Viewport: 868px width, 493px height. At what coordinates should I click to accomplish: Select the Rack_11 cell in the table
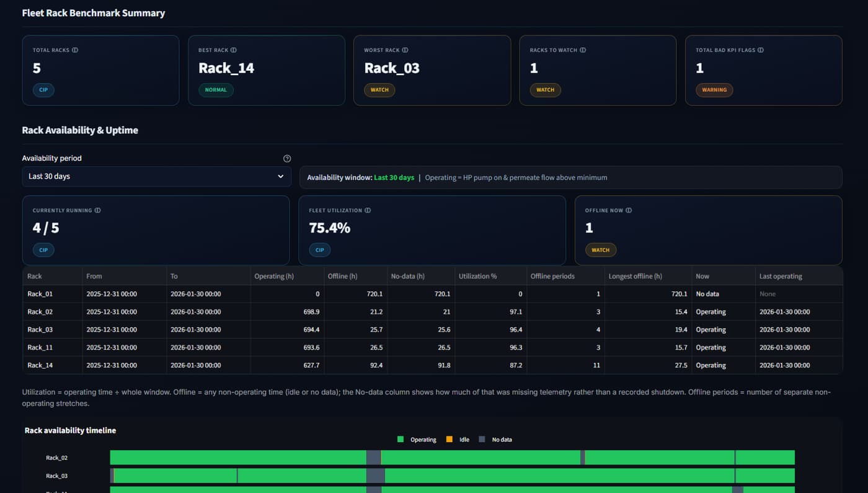pyautogui.click(x=52, y=347)
